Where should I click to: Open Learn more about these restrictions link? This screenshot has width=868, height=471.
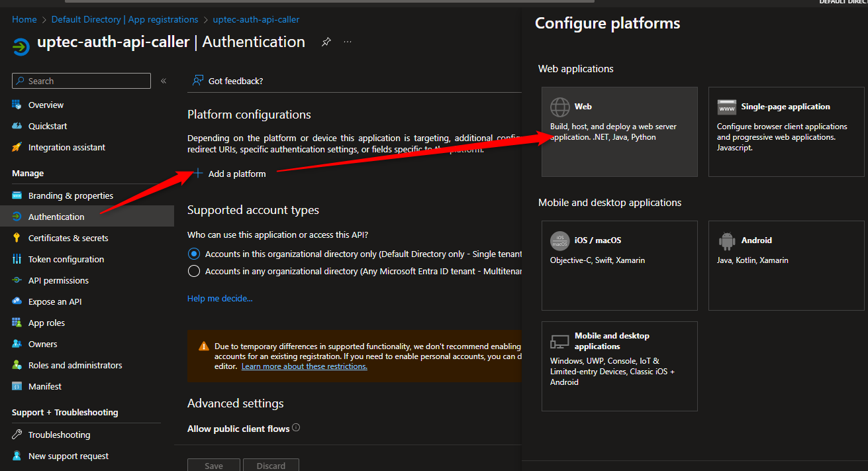[304, 366]
